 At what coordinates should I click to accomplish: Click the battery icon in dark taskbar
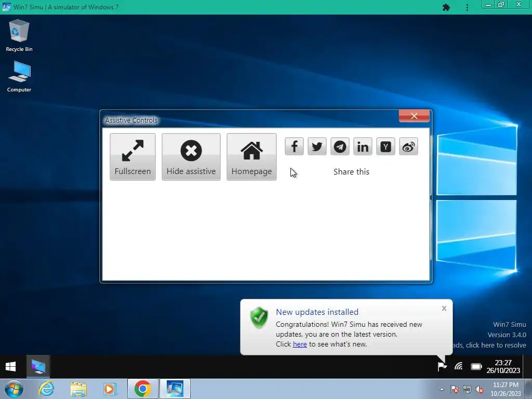pyautogui.click(x=476, y=366)
